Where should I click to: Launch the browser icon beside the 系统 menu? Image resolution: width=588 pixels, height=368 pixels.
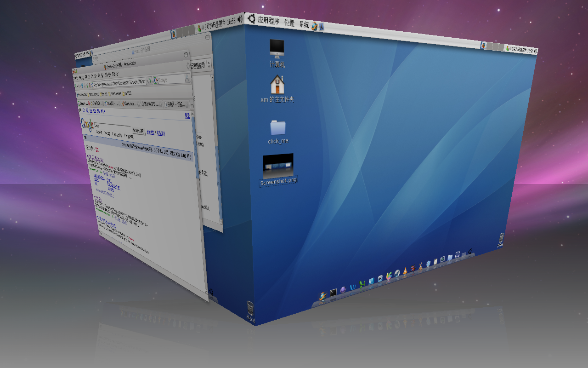[x=315, y=26]
